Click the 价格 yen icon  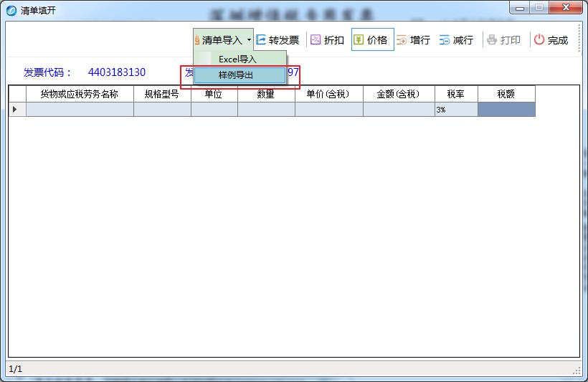coord(359,39)
